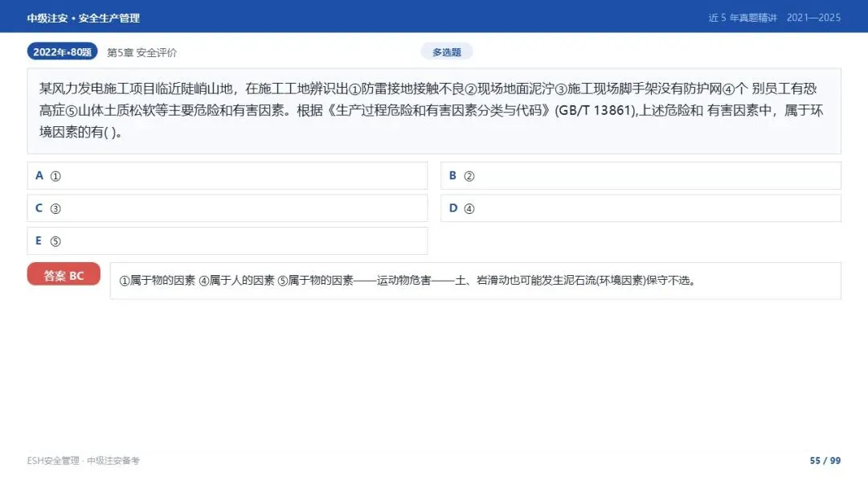Click the 2022年•80题 question badge
The width and height of the screenshot is (868, 489).
click(x=63, y=51)
